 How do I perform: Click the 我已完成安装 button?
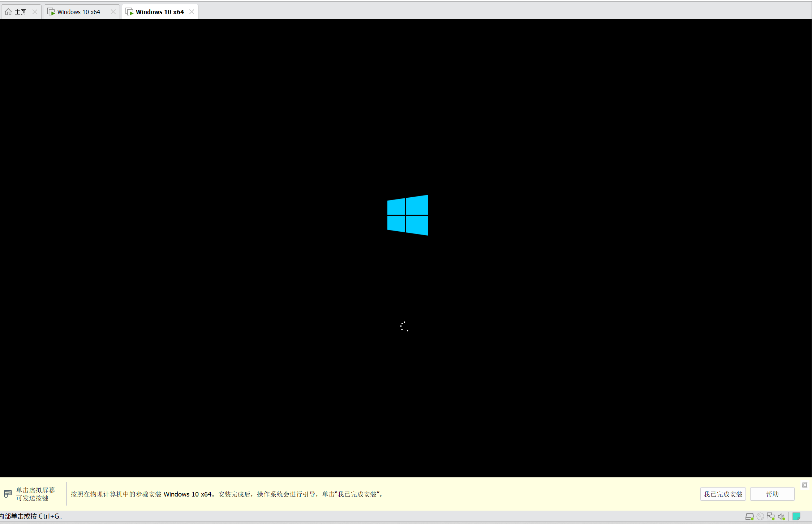pyautogui.click(x=723, y=494)
